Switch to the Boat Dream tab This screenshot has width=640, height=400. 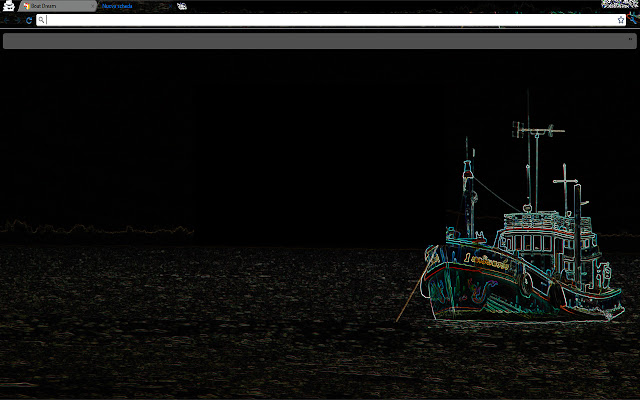pyautogui.click(x=57, y=6)
